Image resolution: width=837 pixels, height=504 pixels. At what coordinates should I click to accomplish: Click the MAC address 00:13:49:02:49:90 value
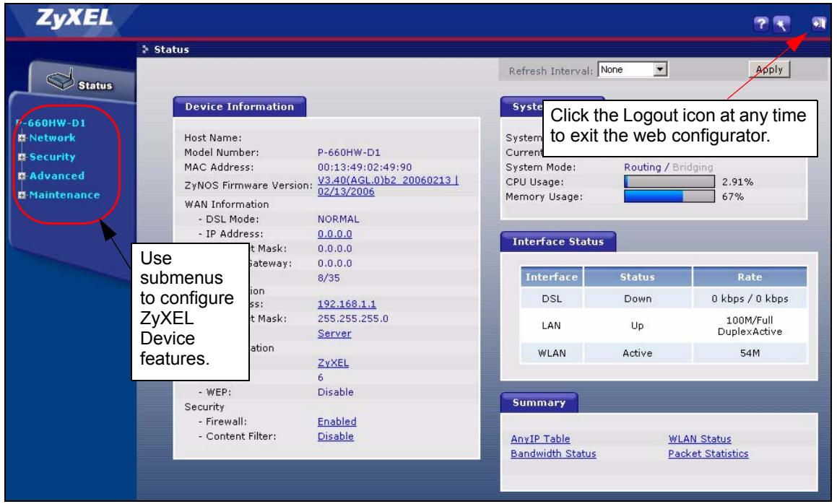pos(365,167)
